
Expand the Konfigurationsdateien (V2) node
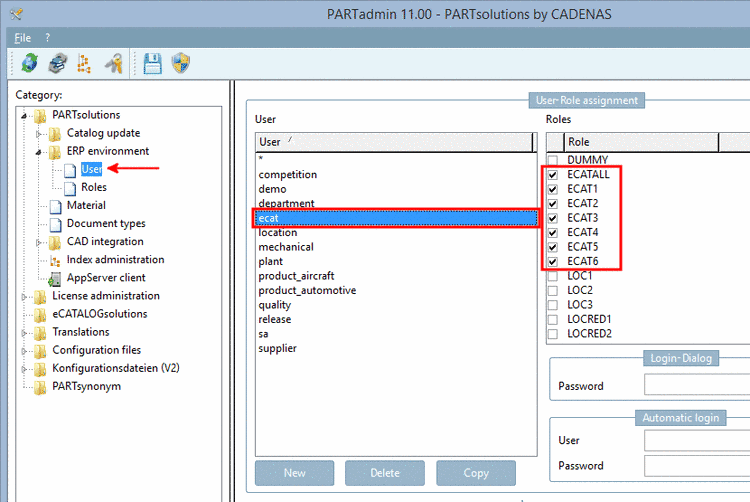24,370
